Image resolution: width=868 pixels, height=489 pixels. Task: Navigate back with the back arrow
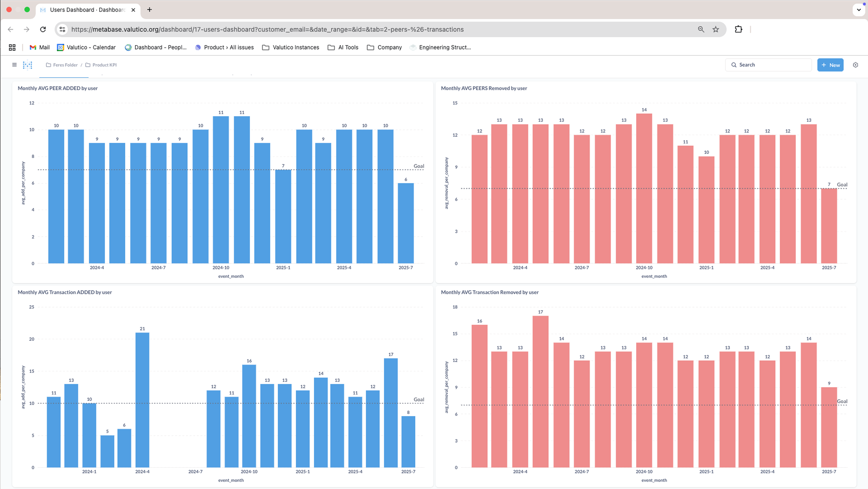(10, 29)
